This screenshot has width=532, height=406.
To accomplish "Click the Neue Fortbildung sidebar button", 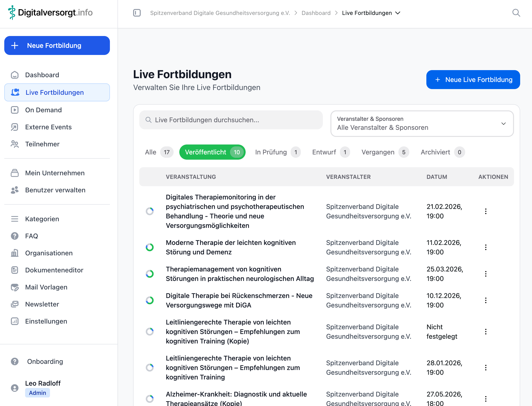I will coord(57,45).
